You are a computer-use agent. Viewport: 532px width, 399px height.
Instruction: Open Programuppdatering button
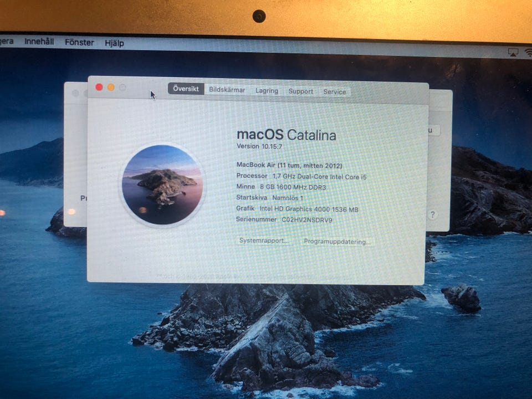[337, 242]
